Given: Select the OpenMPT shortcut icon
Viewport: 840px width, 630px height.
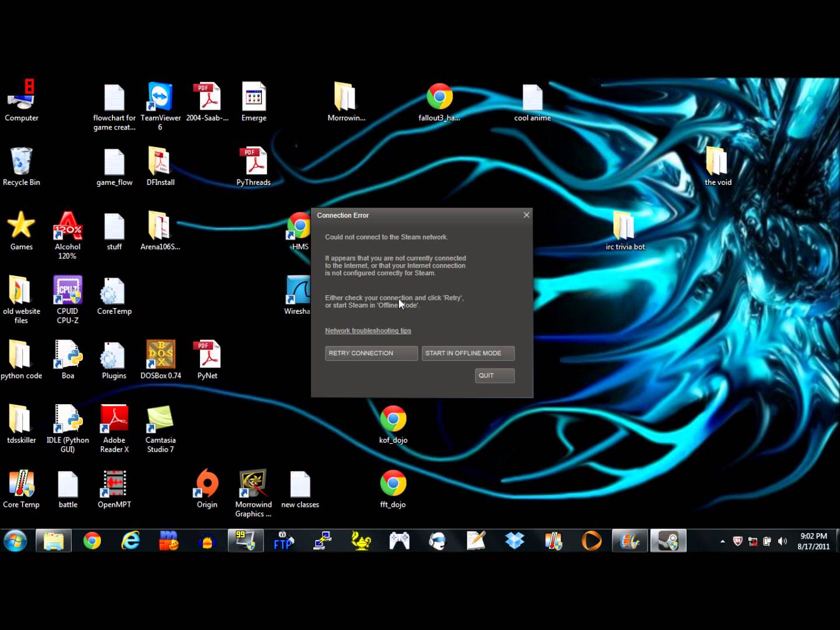Looking at the screenshot, I should click(x=114, y=489).
